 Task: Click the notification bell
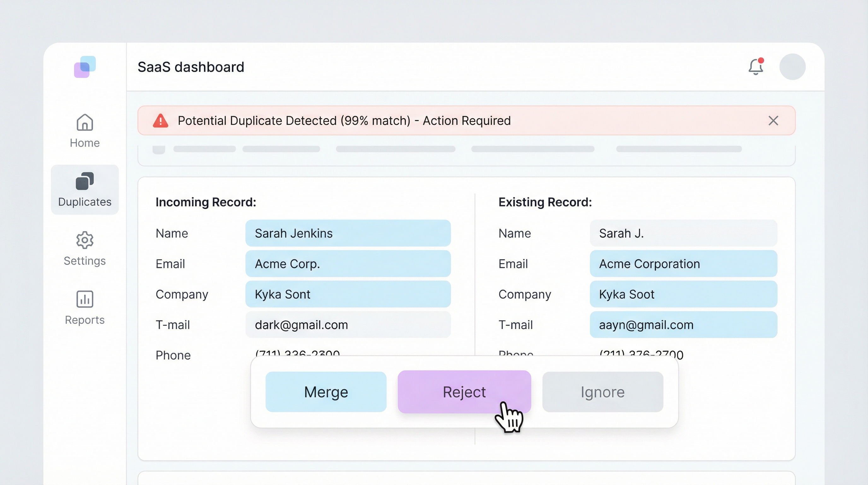coord(756,67)
